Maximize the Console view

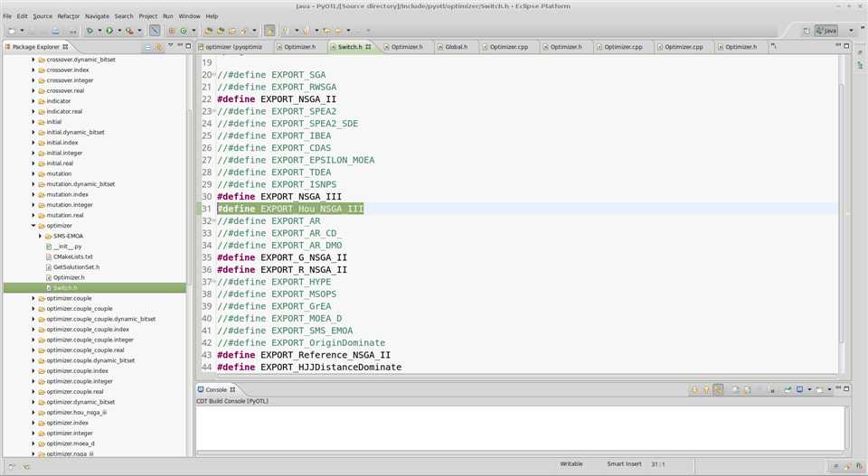pyautogui.click(x=846, y=388)
